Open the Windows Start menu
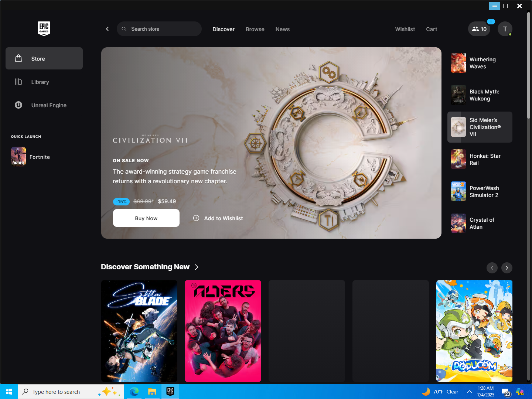The height and width of the screenshot is (399, 532). pos(9,392)
